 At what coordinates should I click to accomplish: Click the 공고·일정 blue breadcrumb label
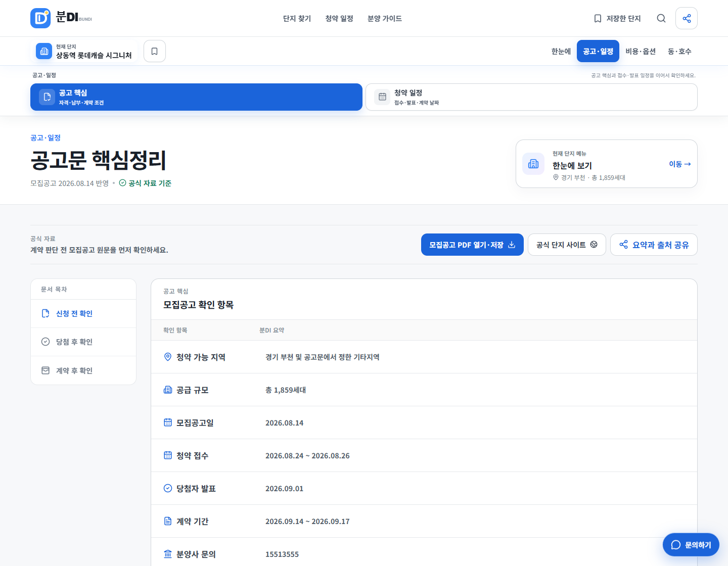point(45,137)
